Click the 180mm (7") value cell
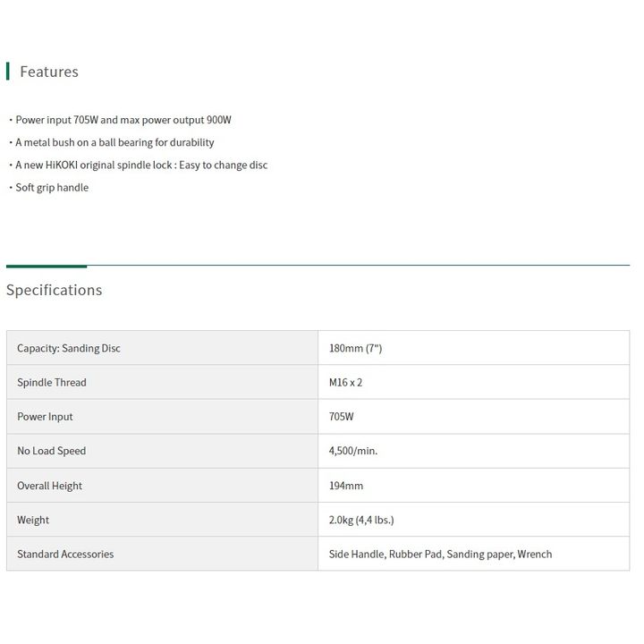The width and height of the screenshot is (644, 644). pos(473,348)
